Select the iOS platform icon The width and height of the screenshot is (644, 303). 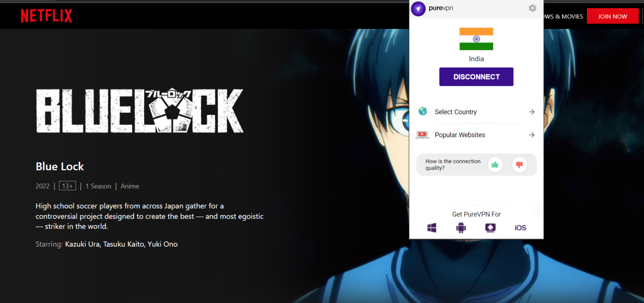pyautogui.click(x=519, y=227)
